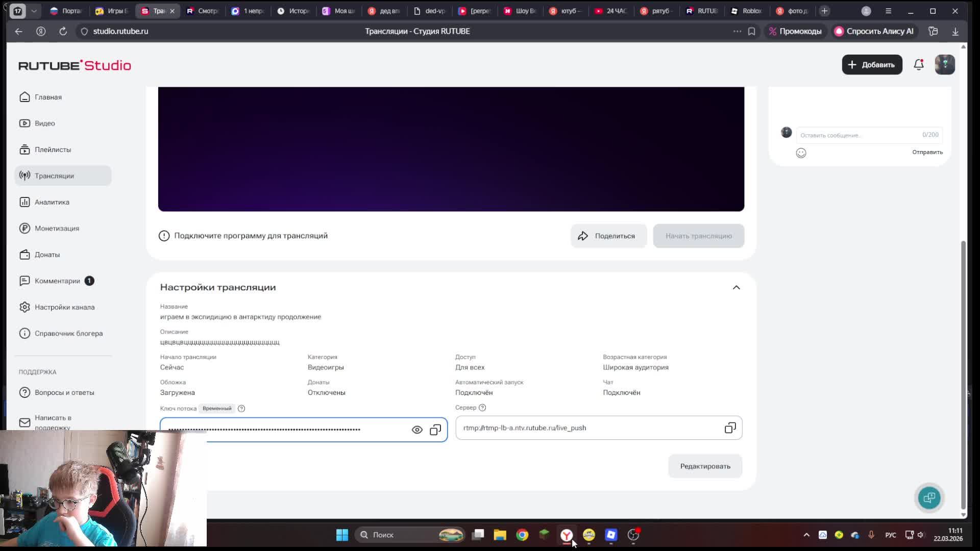Screen dimensions: 980x551
Task: Click Добавить button
Action: [x=872, y=65]
